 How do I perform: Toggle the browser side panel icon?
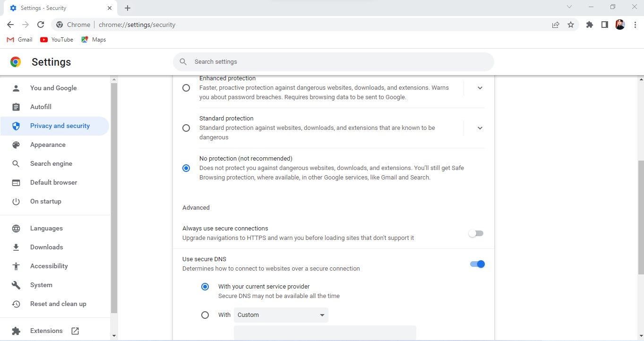604,25
